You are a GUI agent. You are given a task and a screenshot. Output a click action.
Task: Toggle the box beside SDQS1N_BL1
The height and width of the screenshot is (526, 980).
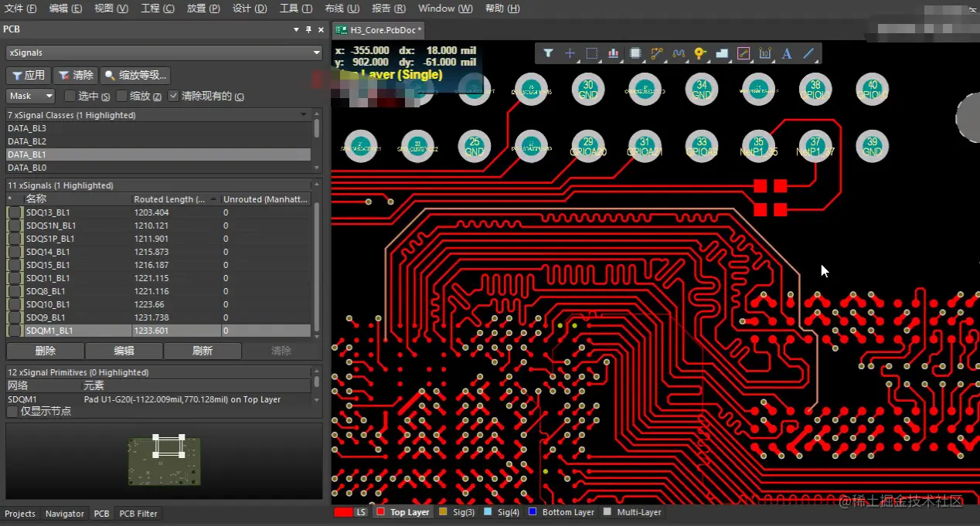[x=15, y=226]
